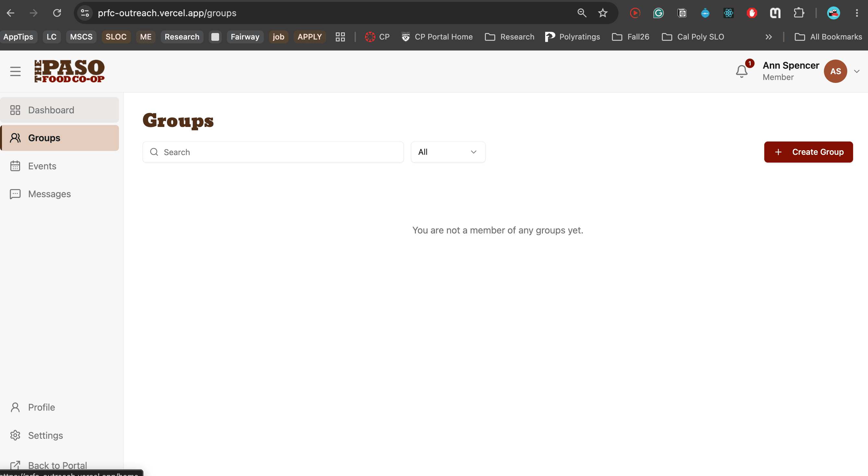Expand the user account chevron
This screenshot has width=868, height=476.
(857, 71)
